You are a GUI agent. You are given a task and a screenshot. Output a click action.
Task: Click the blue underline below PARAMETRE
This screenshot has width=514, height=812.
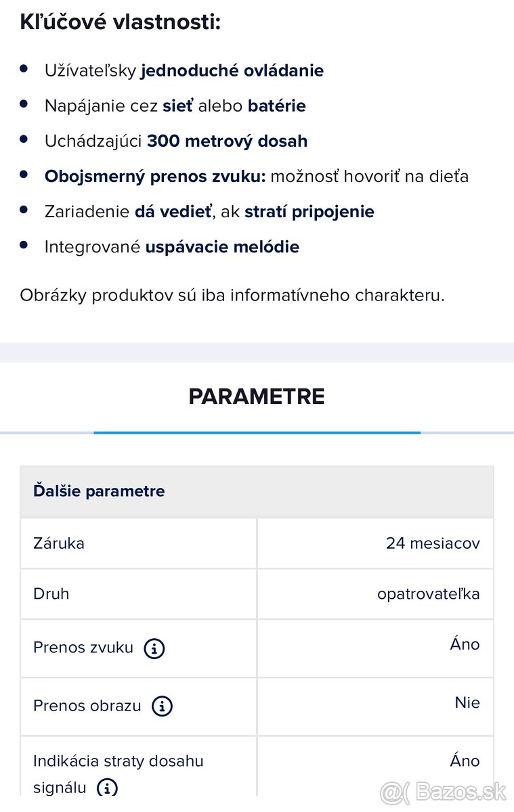tap(257, 429)
